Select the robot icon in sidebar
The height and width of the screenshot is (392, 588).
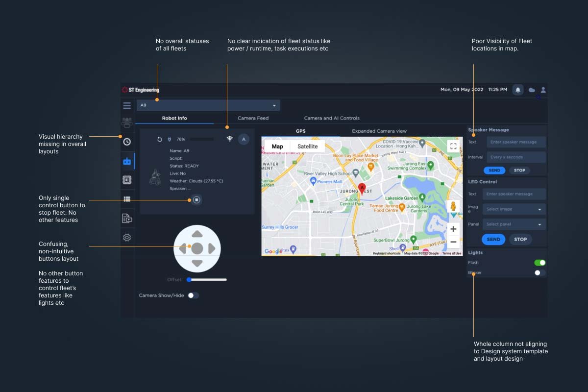coord(127,161)
